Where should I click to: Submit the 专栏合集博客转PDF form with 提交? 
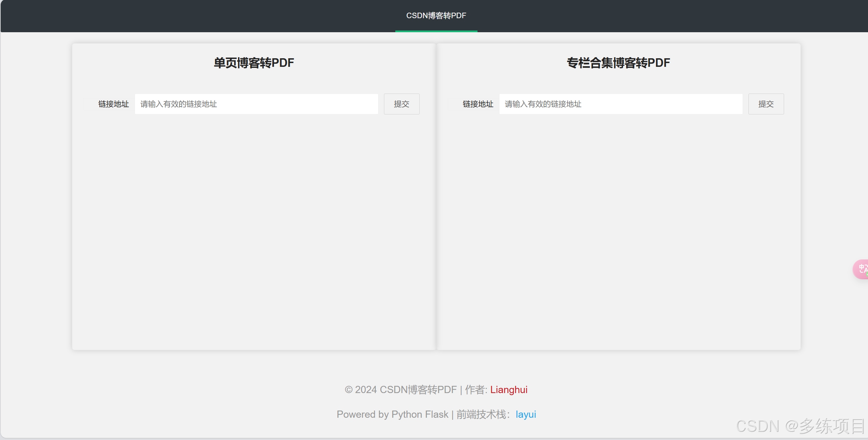click(x=766, y=104)
